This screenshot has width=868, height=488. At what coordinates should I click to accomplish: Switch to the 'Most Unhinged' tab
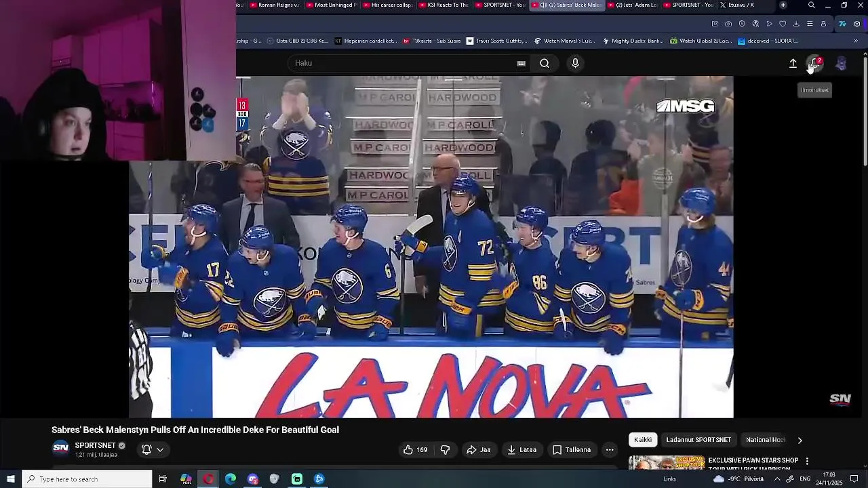330,5
